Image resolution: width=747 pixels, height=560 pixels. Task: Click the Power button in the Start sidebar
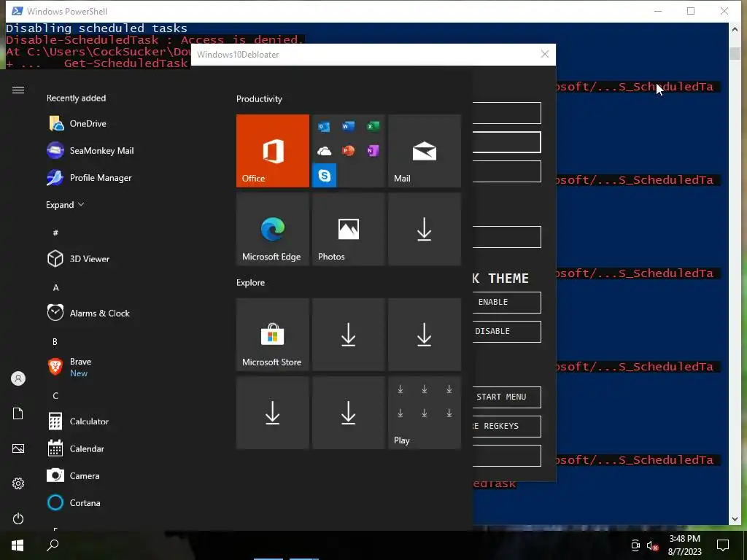pos(18,518)
